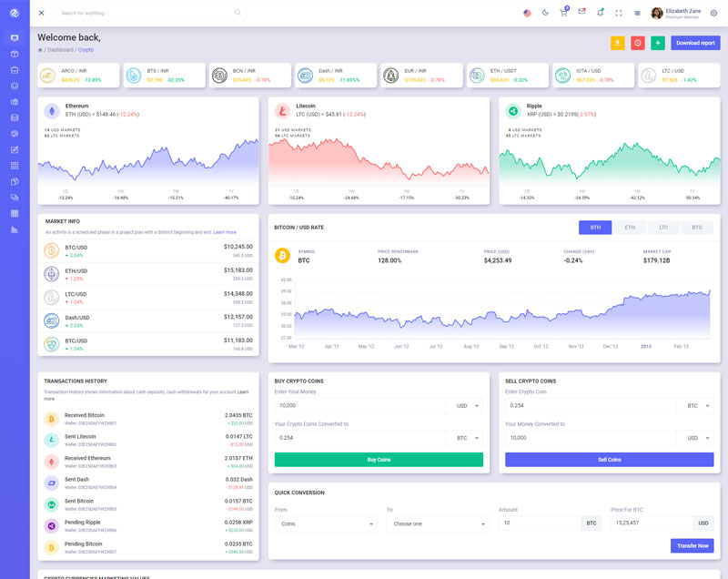The width and height of the screenshot is (728, 579).
Task: Expand the From Coins dropdown
Action: pos(326,523)
